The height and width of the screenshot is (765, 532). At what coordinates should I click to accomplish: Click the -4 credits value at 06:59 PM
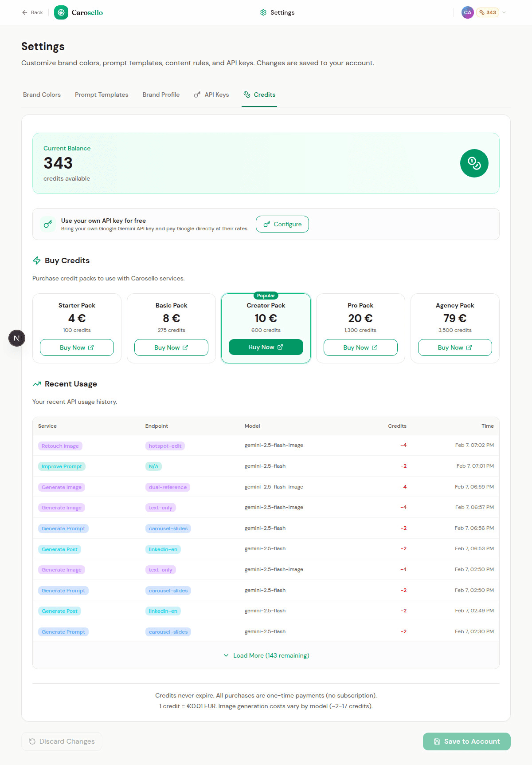tap(403, 487)
